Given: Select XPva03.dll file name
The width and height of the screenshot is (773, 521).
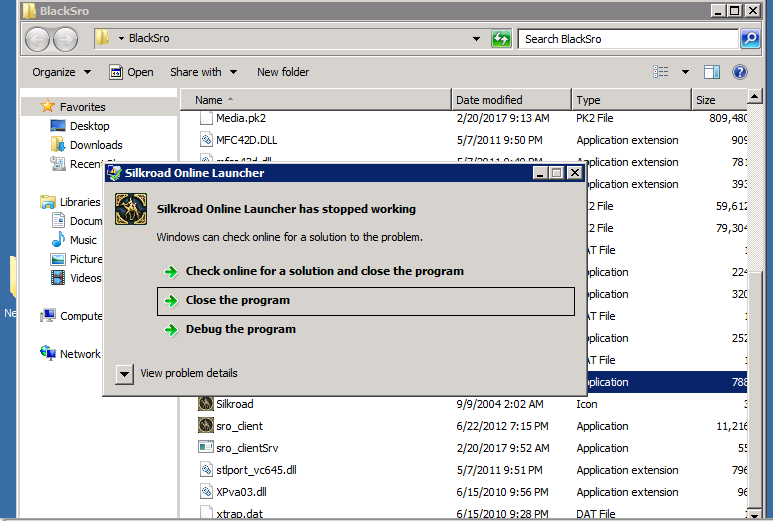Looking at the screenshot, I should 241,492.
